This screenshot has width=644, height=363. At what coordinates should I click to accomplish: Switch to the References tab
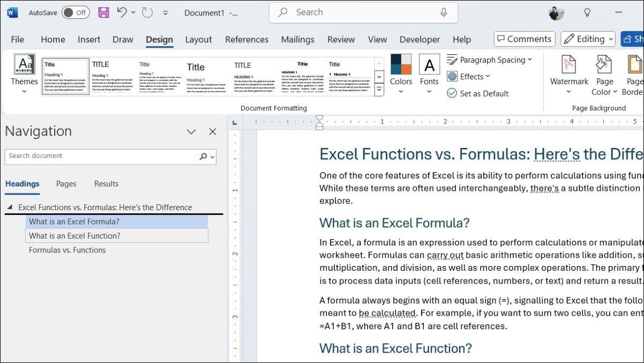point(247,39)
